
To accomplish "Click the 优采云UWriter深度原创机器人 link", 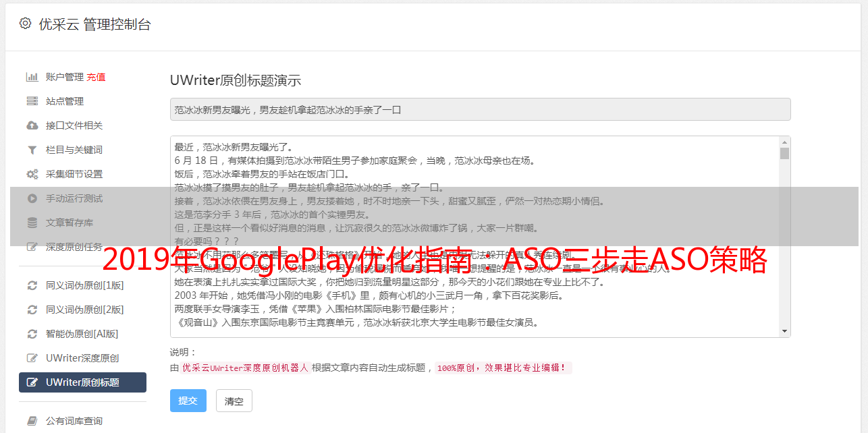I will (x=245, y=368).
